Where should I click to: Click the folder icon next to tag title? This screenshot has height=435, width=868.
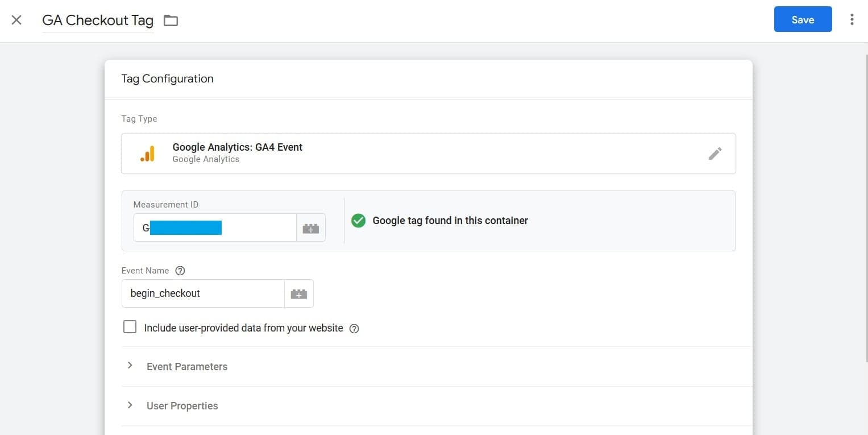170,19
